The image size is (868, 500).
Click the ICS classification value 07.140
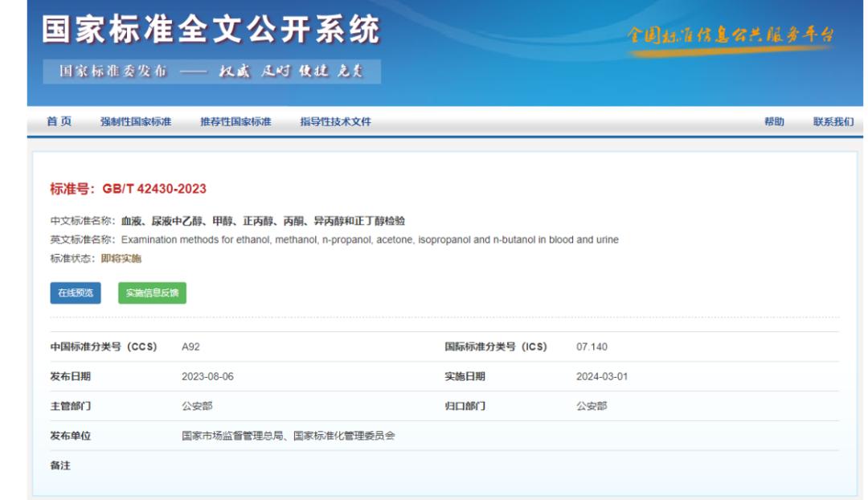(592, 347)
